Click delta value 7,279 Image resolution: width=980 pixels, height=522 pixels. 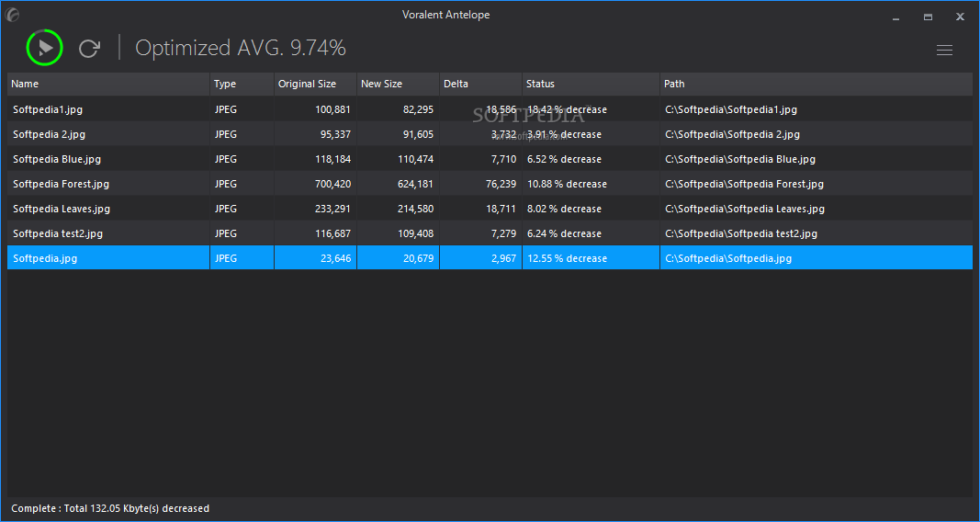coord(503,233)
